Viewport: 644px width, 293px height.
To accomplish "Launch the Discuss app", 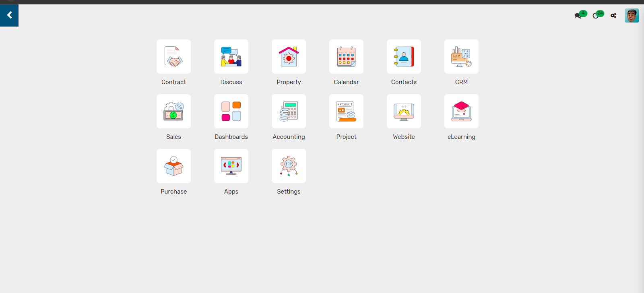I will tap(231, 57).
